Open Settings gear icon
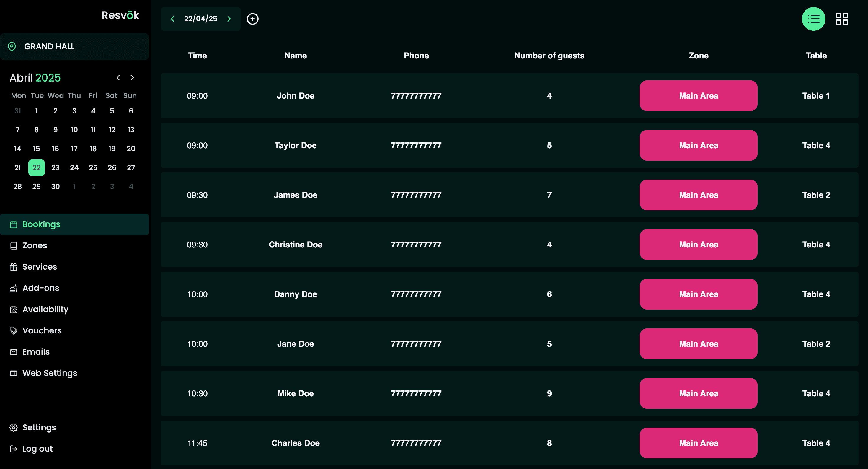868x469 pixels. tap(14, 428)
